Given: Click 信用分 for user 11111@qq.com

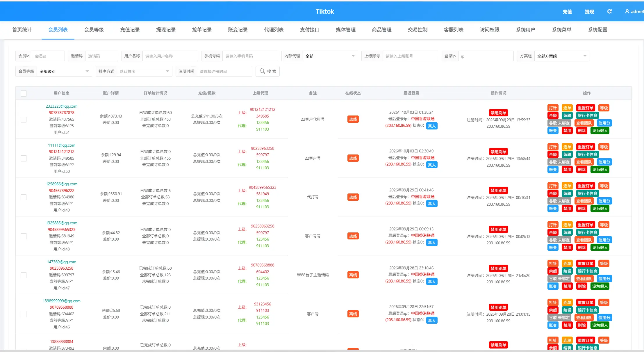Looking at the screenshot, I should click(x=604, y=162).
